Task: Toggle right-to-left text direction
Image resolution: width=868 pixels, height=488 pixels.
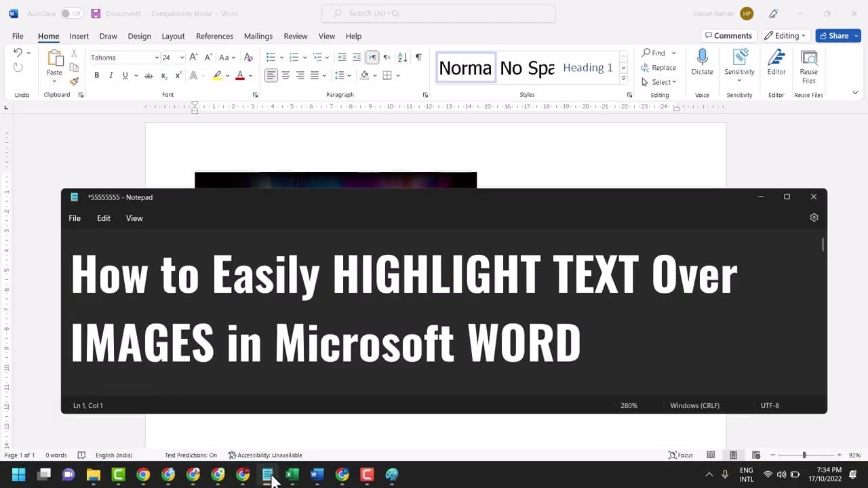Action: [387, 58]
